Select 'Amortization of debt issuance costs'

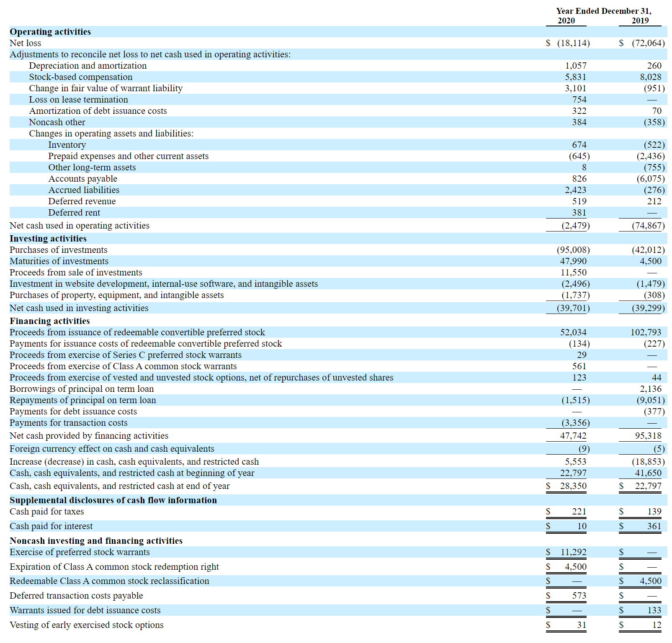tap(98, 111)
